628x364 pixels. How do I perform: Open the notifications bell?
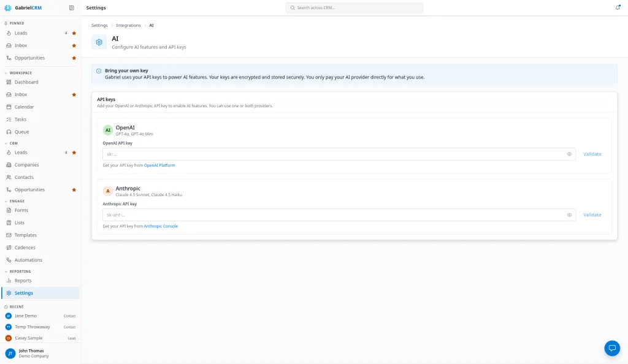click(x=618, y=7)
